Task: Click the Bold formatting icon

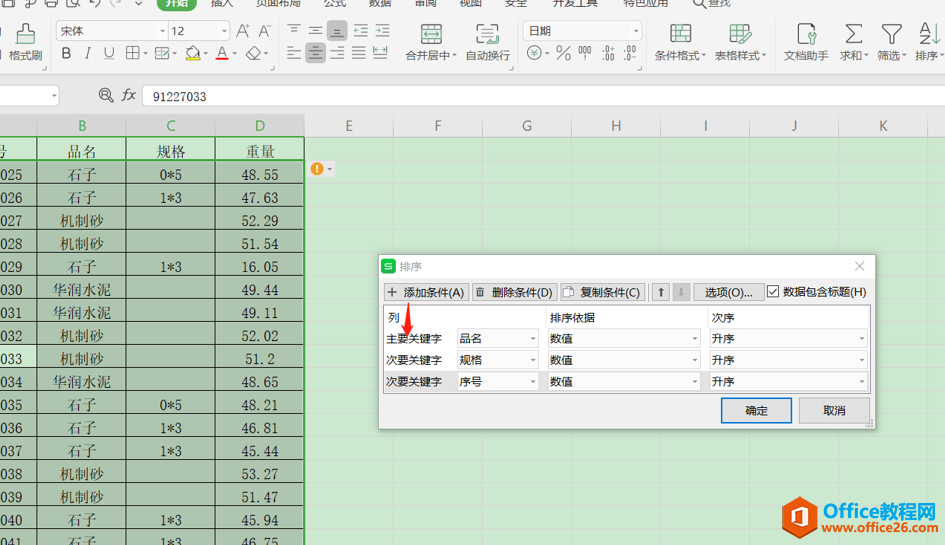Action: (66, 54)
